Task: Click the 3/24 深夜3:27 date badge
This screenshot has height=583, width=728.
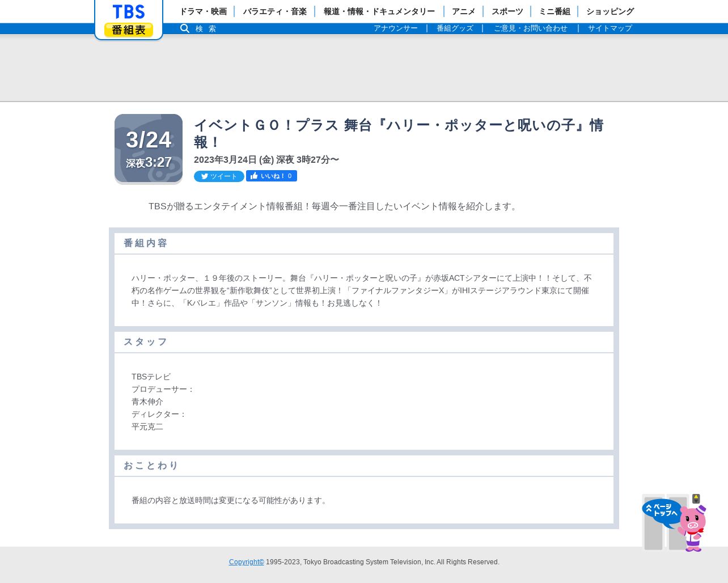Action: 149,149
